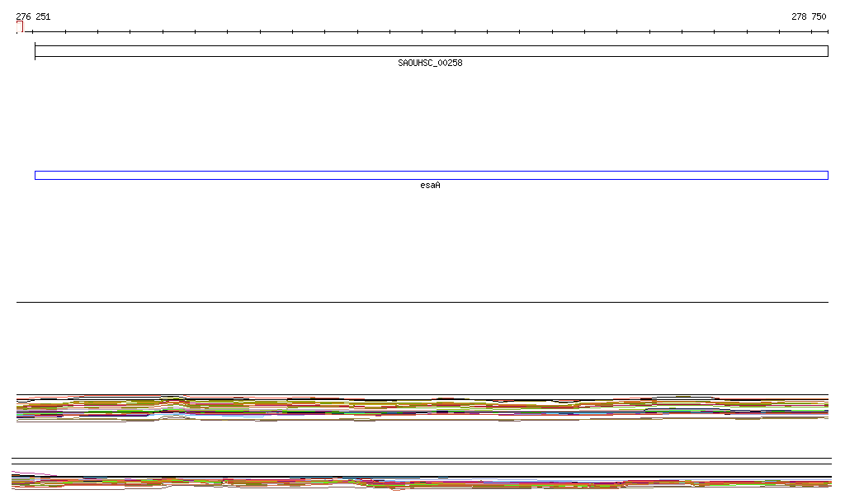Click the start coordinate label 276 251
Image resolution: width=845 pixels, height=504 pixels.
(x=33, y=16)
